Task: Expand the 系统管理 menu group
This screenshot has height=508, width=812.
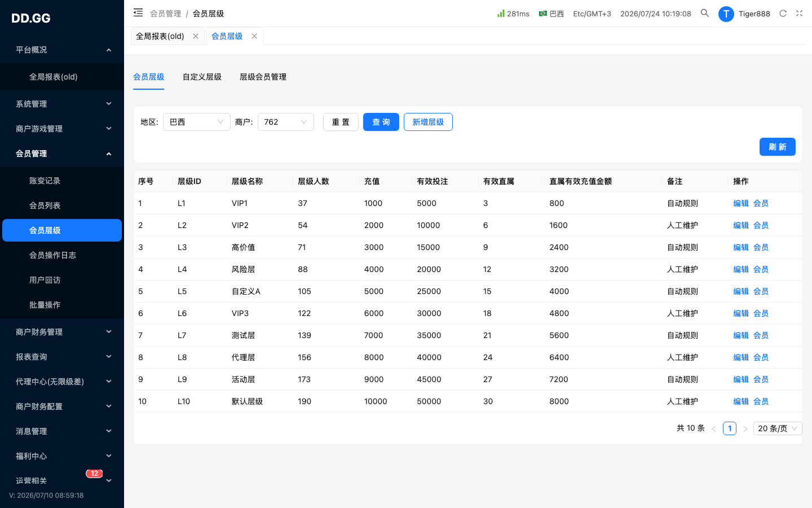Action: [x=62, y=104]
